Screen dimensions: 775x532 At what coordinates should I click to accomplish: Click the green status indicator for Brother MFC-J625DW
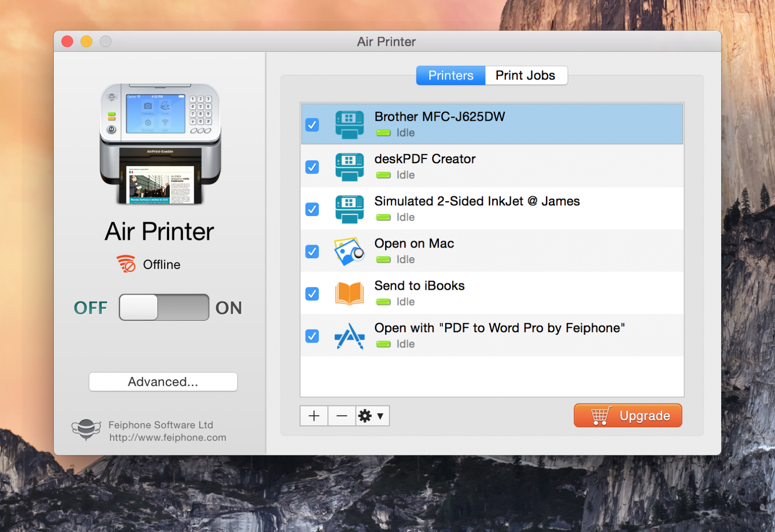tap(384, 133)
